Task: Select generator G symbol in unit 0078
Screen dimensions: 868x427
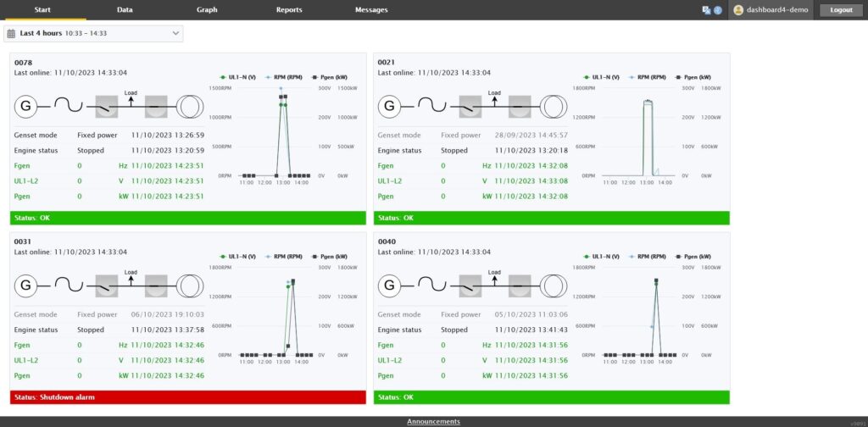Action: point(25,106)
